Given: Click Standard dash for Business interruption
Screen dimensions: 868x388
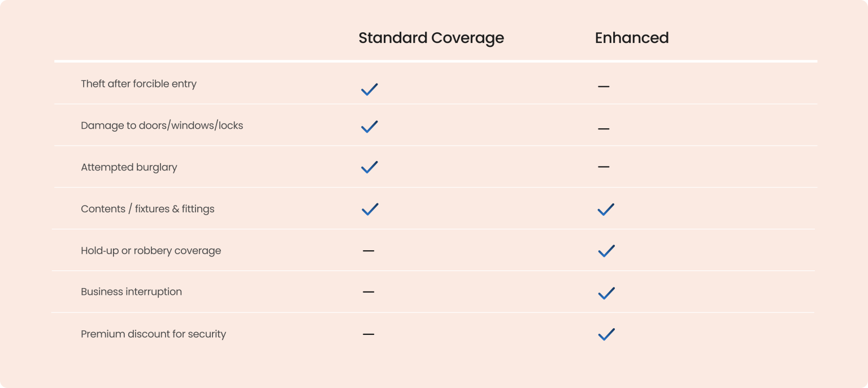Looking at the screenshot, I should (x=368, y=292).
